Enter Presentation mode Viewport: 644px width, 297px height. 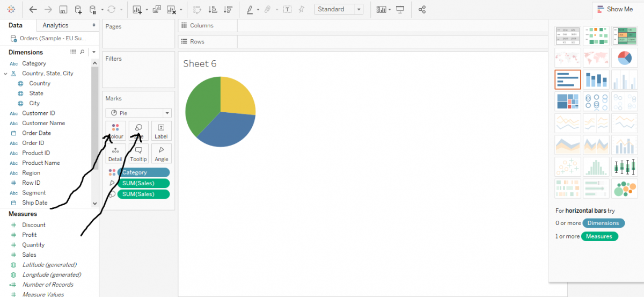[400, 10]
